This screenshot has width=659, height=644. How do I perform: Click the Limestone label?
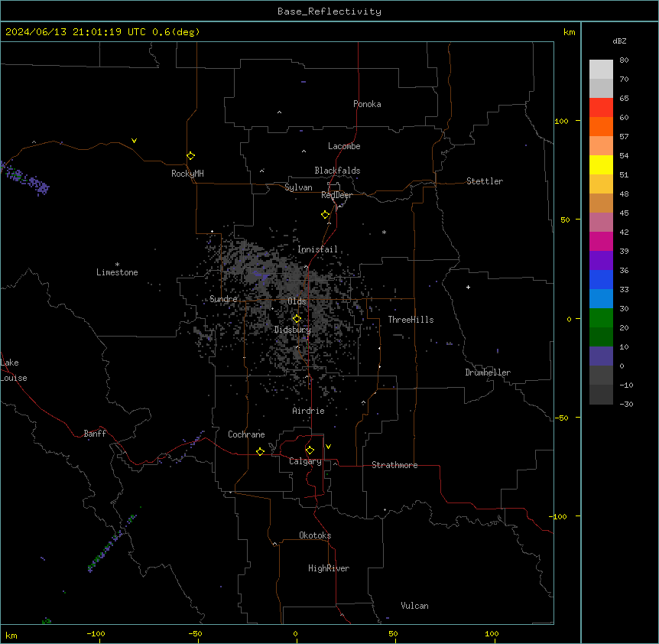pos(117,272)
